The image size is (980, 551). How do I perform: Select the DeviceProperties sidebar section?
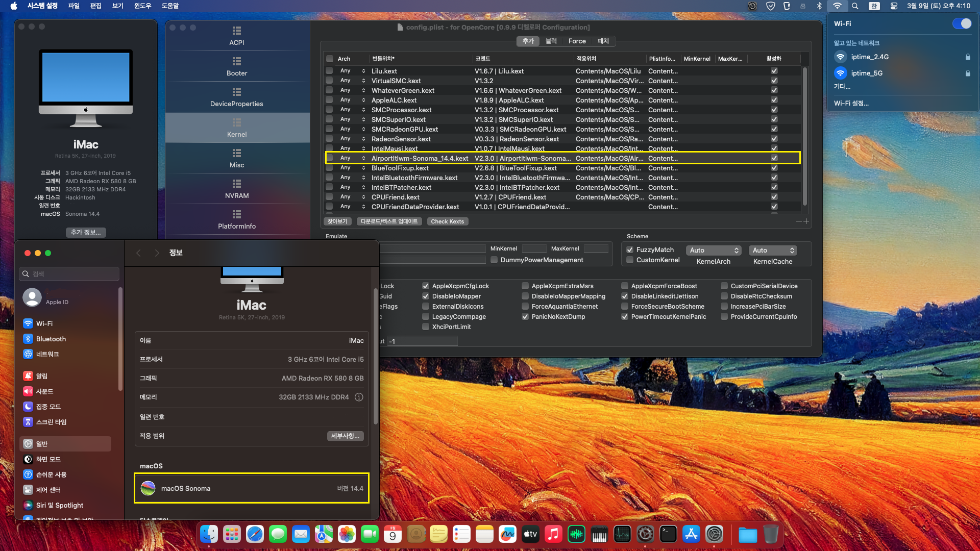coord(237,97)
